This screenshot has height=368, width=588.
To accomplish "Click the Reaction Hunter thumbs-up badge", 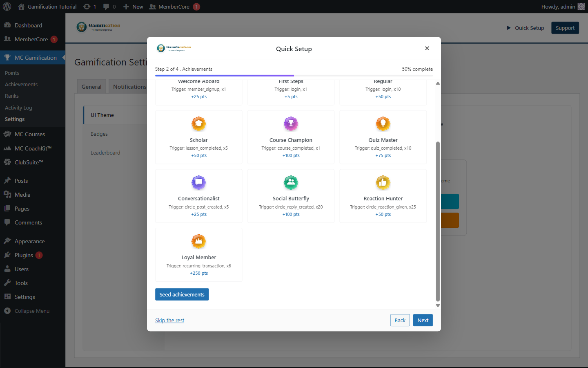I will coord(383,182).
